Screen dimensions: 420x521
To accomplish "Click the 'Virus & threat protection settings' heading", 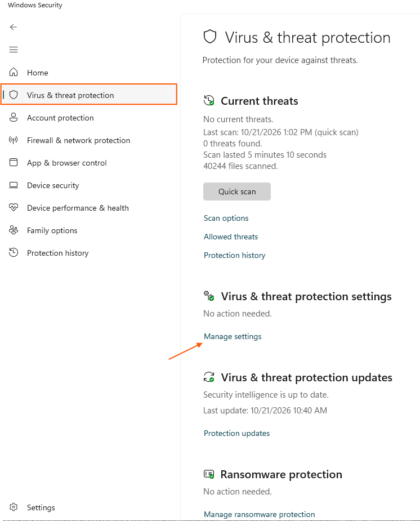I will click(x=306, y=296).
